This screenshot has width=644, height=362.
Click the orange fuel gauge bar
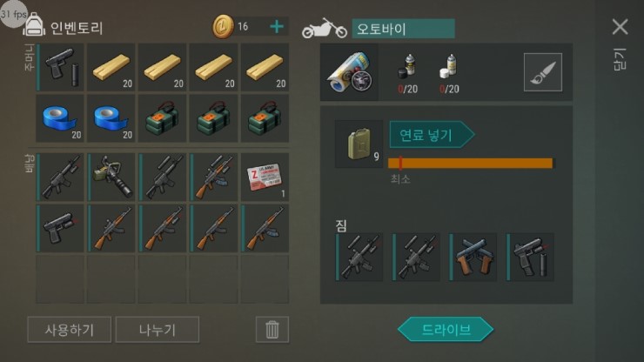(x=471, y=163)
